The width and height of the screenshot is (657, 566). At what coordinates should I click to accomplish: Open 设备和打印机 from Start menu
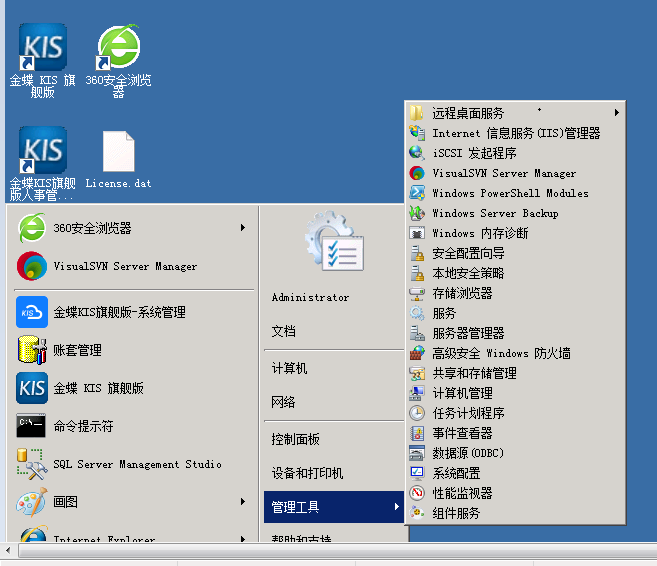[x=307, y=473]
